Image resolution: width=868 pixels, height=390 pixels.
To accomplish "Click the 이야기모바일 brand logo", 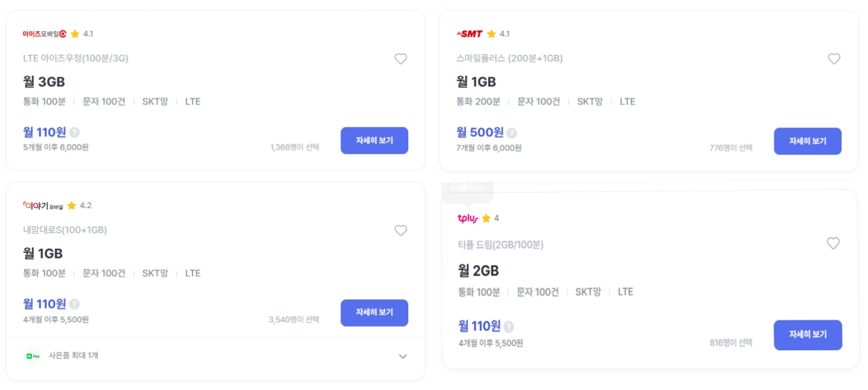I will (x=43, y=205).
